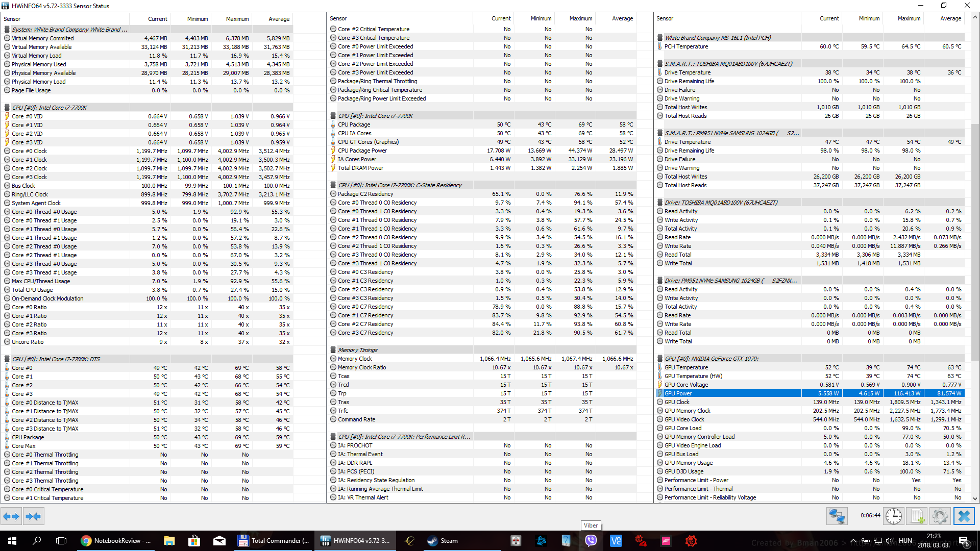Show hidden system tray icons
The width and height of the screenshot is (980, 551).
[x=853, y=541]
